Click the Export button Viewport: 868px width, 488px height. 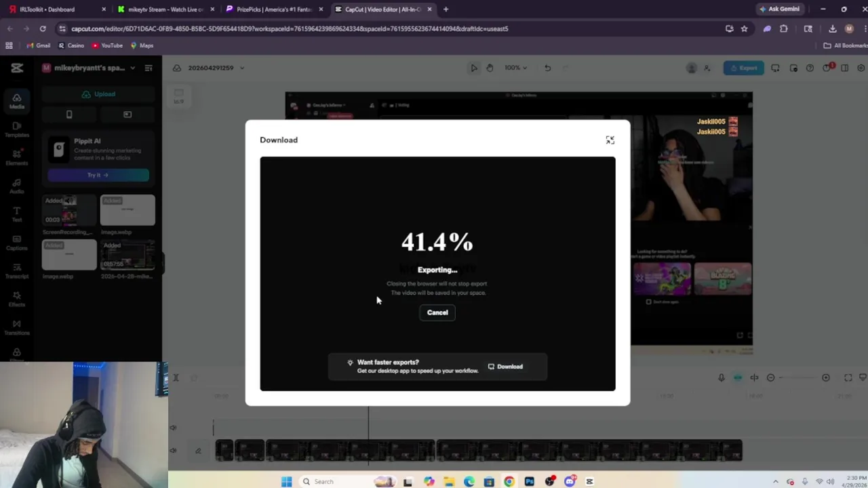(x=743, y=68)
